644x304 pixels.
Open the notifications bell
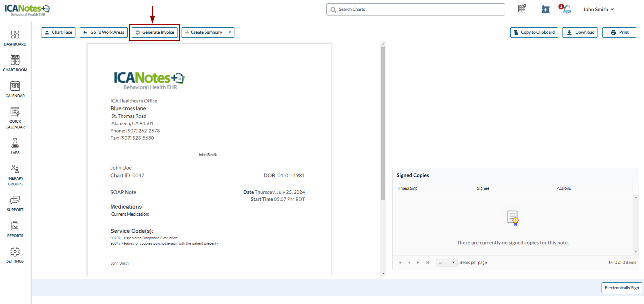[567, 9]
